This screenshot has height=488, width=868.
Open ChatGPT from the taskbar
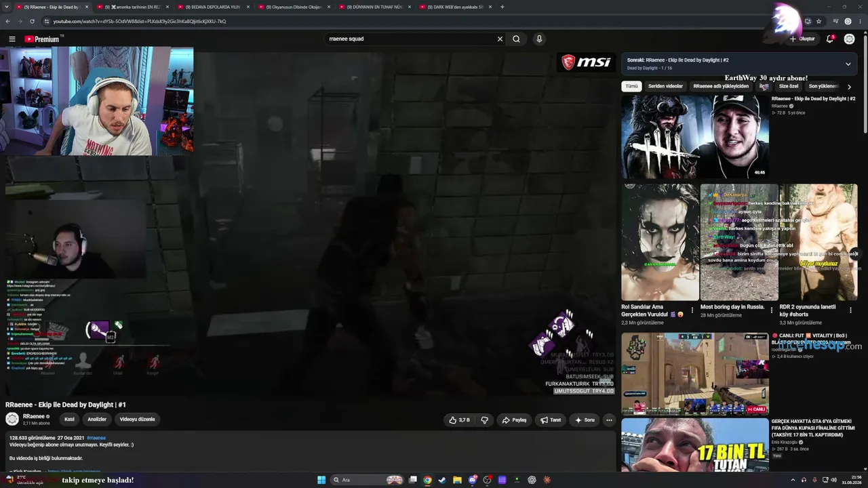(x=532, y=480)
